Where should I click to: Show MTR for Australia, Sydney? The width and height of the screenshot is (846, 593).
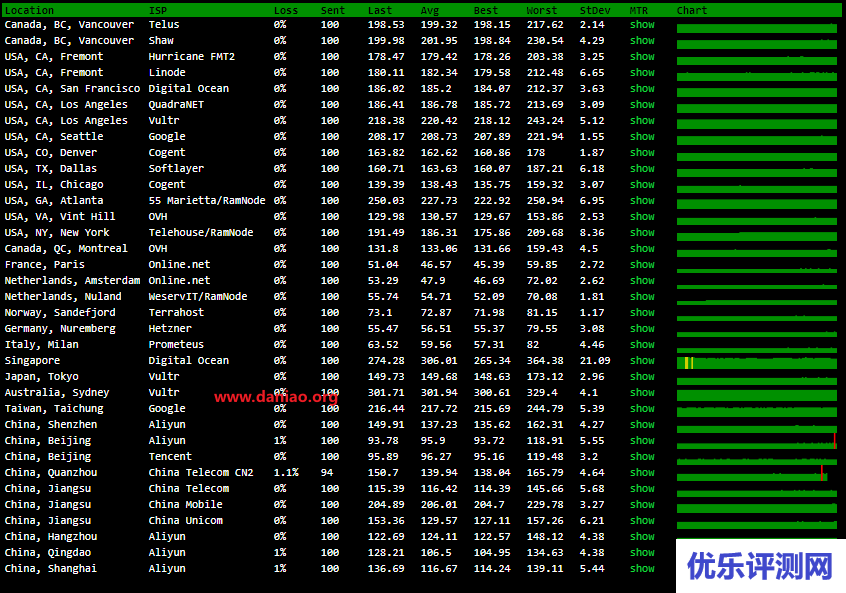click(642, 393)
